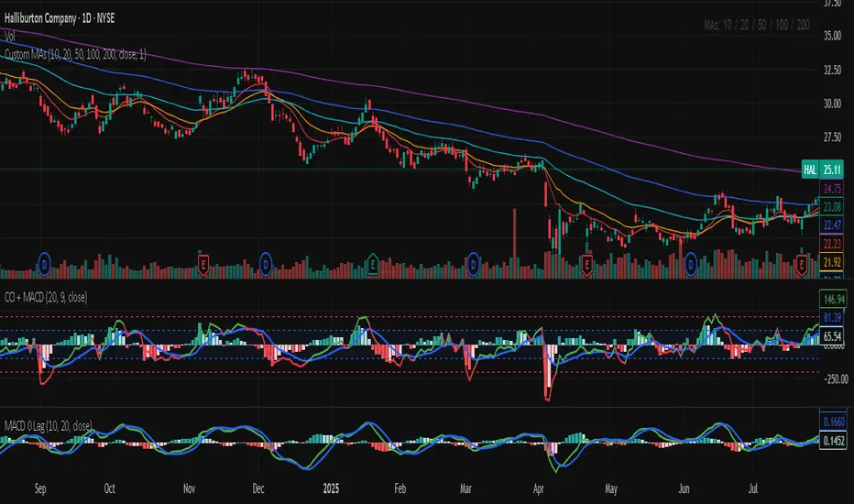Viewport: 854px width, 504px height.
Task: Click the purple 24.75 moving average label
Action: coord(832,189)
